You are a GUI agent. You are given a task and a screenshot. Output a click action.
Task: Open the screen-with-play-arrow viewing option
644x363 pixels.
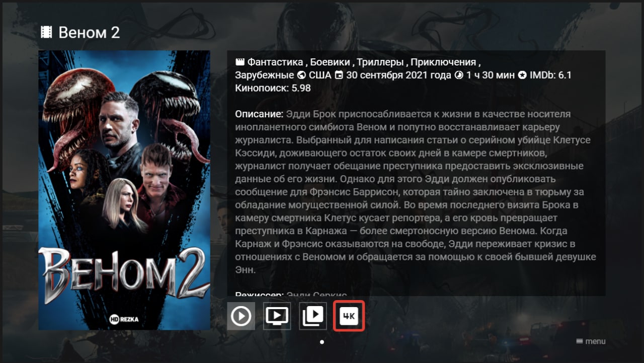click(277, 316)
